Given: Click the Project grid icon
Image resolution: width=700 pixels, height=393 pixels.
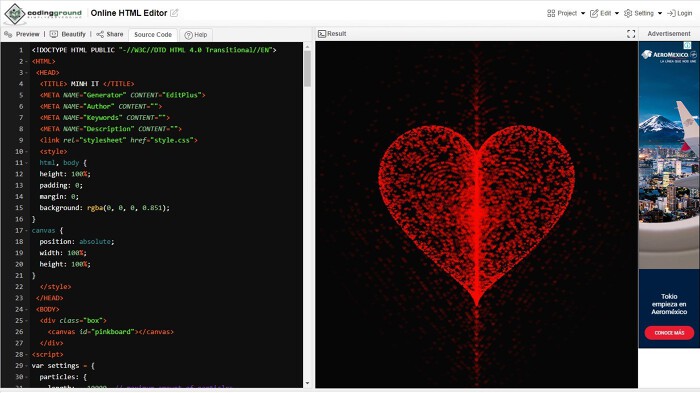Looking at the screenshot, I should click(x=551, y=13).
